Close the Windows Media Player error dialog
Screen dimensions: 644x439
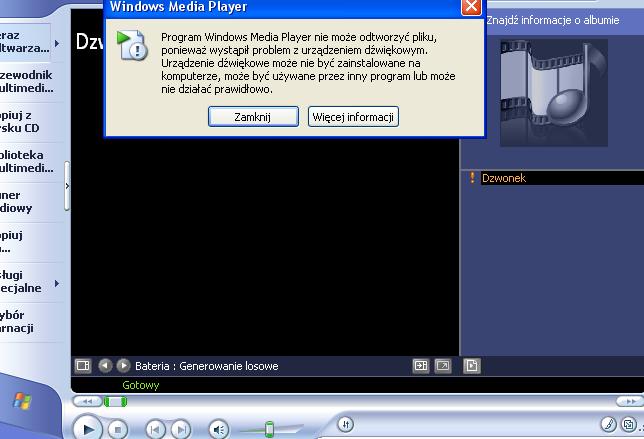point(472,7)
